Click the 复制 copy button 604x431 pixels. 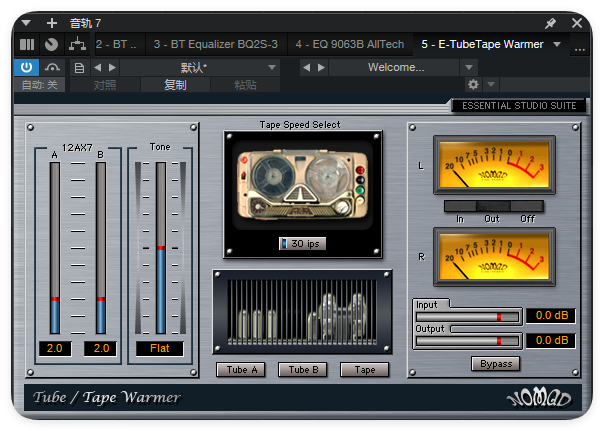[175, 85]
